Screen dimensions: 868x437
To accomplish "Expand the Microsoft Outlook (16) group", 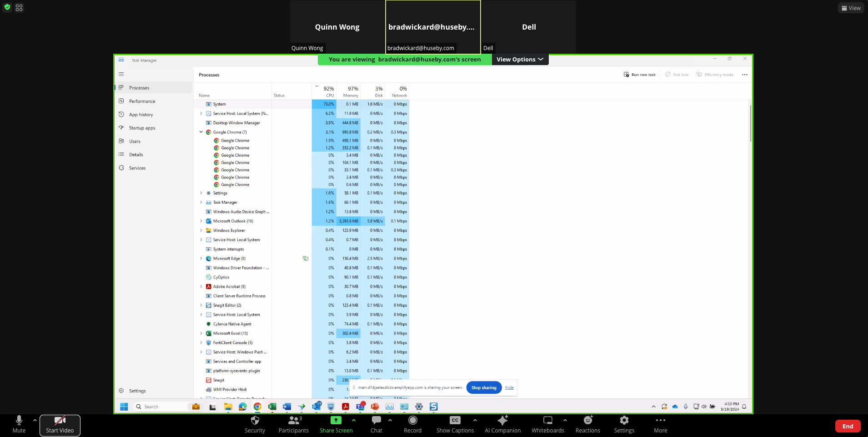I will click(x=201, y=221).
